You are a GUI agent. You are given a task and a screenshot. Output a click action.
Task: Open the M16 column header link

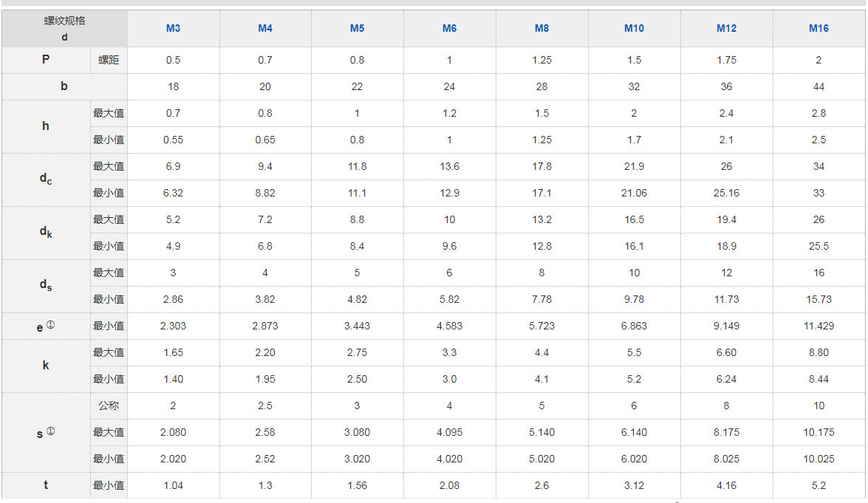click(819, 28)
